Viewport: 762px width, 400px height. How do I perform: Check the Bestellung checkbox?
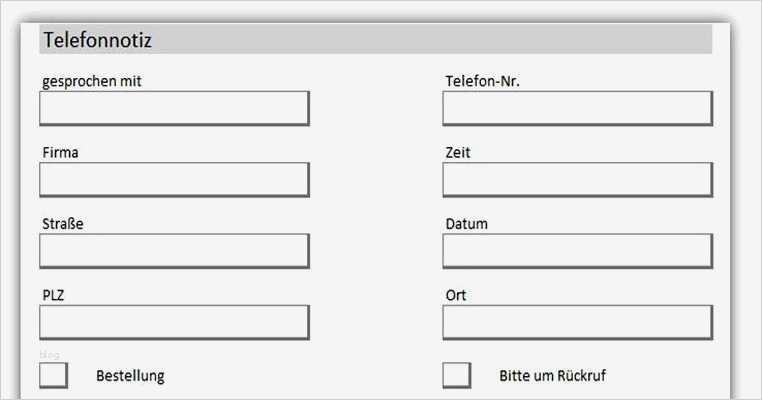53,375
